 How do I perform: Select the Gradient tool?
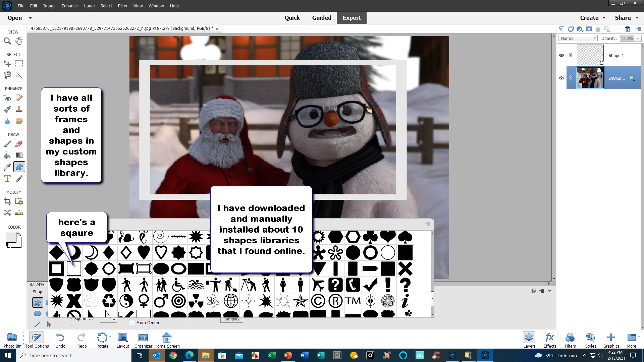(x=19, y=155)
